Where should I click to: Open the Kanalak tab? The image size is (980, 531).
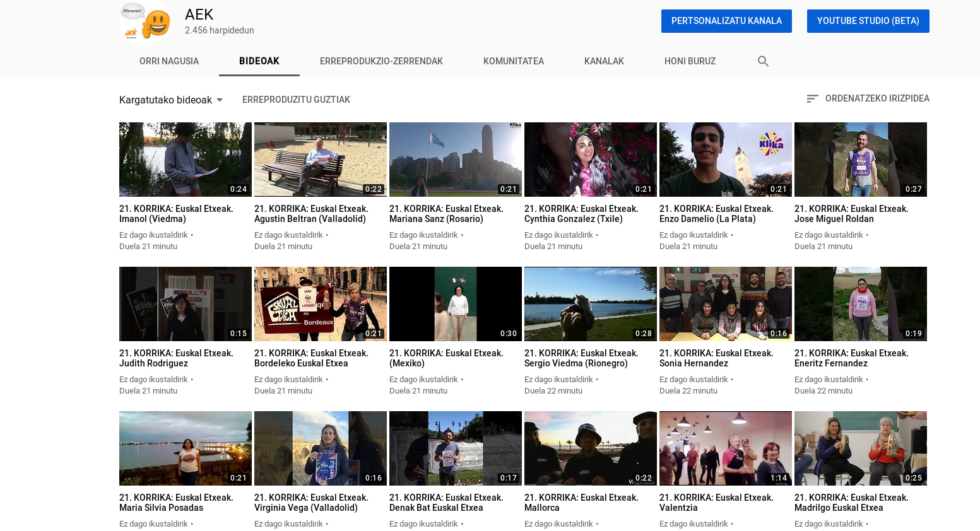(604, 61)
